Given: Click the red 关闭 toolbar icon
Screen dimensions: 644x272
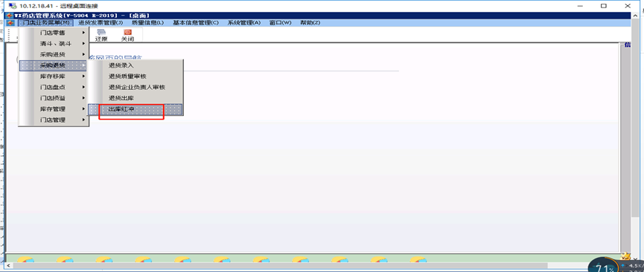Looking at the screenshot, I should click(127, 35).
